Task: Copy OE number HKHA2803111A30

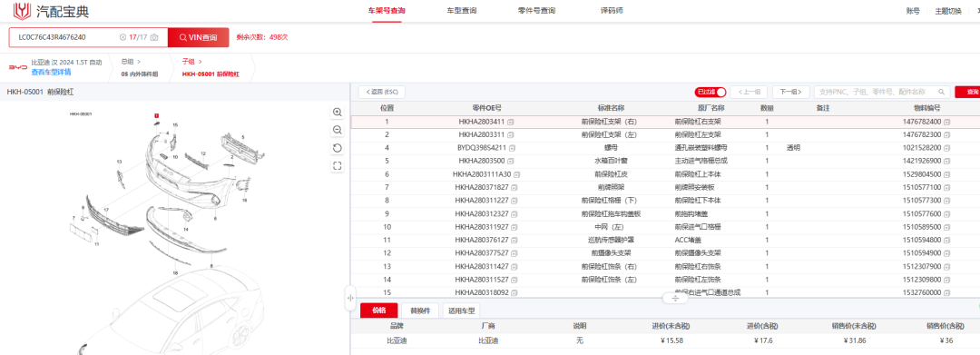Action: [x=517, y=174]
